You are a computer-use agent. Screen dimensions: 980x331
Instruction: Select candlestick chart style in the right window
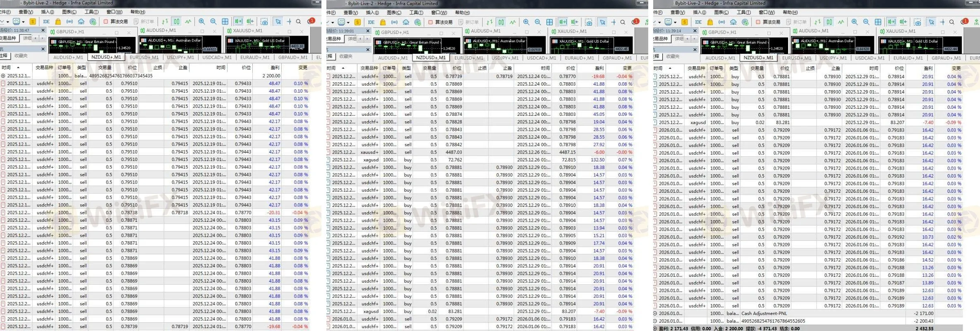(x=829, y=22)
